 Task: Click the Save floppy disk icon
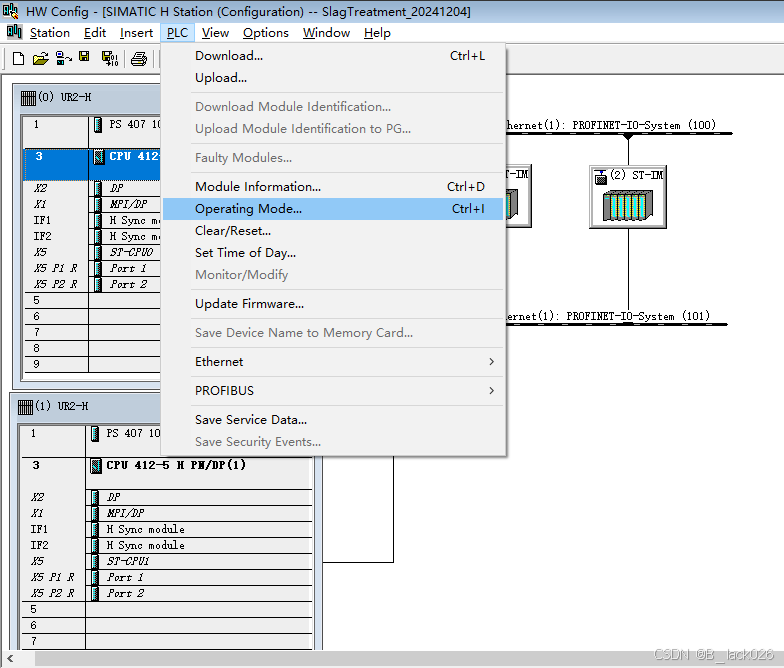(x=84, y=58)
